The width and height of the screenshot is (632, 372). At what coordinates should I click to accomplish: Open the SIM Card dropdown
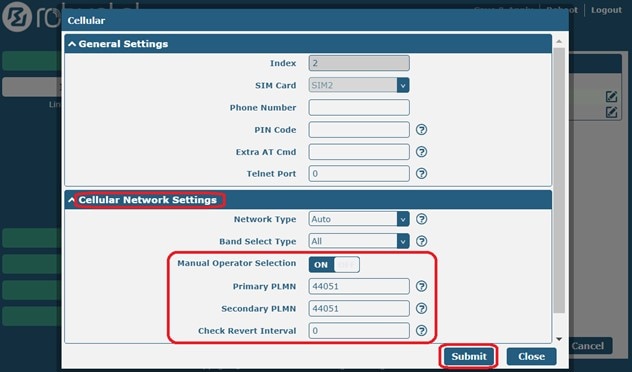click(x=359, y=85)
